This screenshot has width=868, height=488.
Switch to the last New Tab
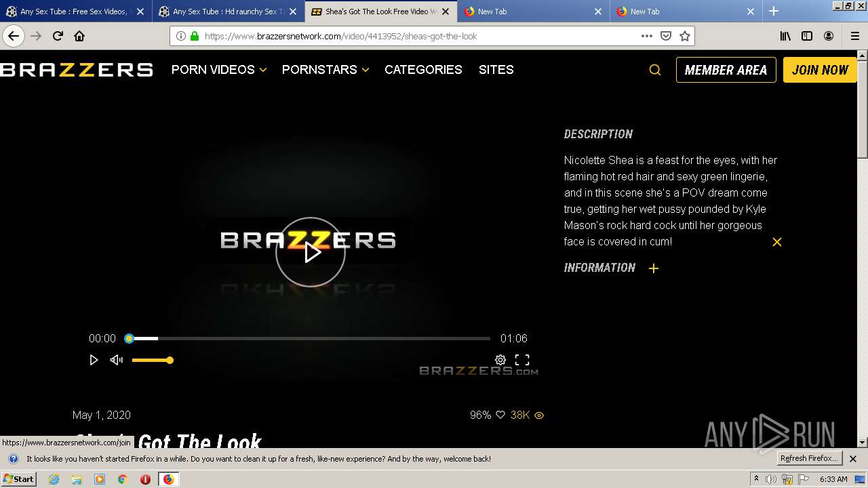click(685, 12)
